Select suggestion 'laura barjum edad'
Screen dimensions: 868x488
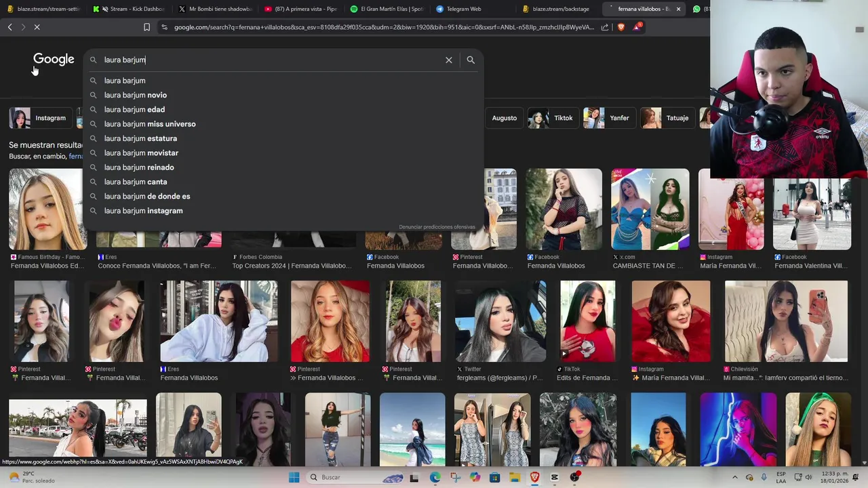[x=283, y=109]
